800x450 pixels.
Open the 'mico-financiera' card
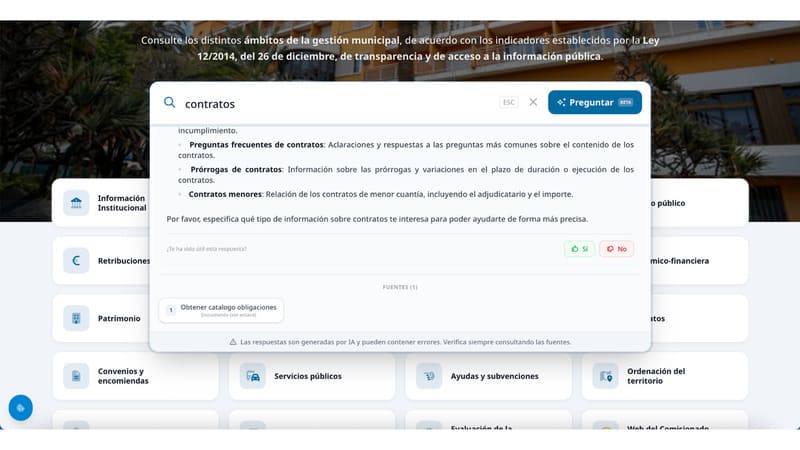pos(699,261)
